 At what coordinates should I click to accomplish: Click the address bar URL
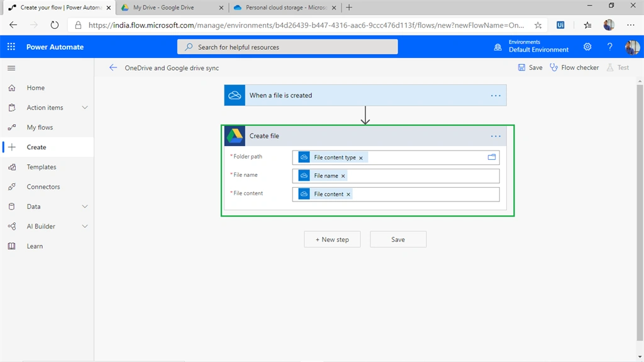[x=306, y=25]
